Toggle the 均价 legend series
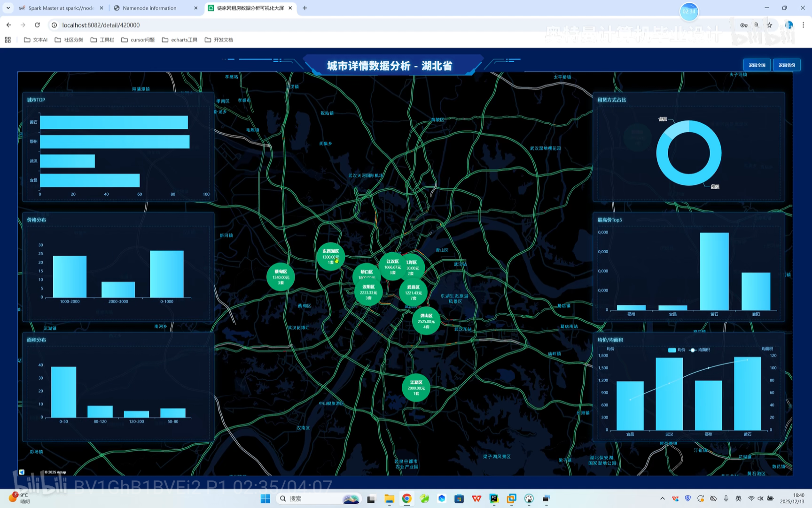 pos(676,349)
